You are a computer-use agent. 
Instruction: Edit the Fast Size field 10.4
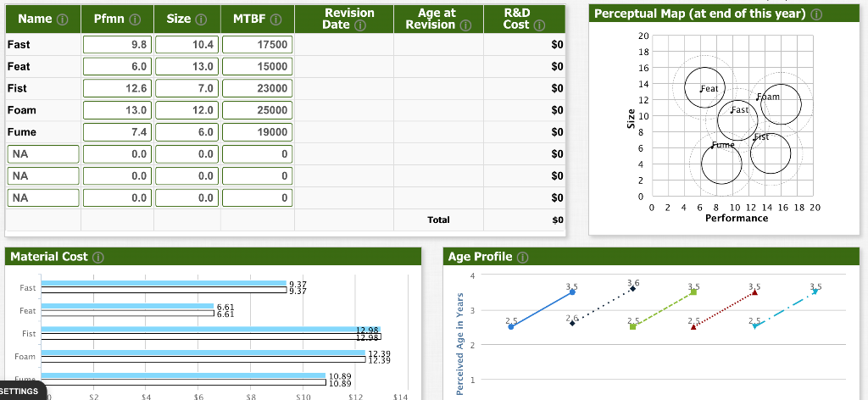coord(187,45)
